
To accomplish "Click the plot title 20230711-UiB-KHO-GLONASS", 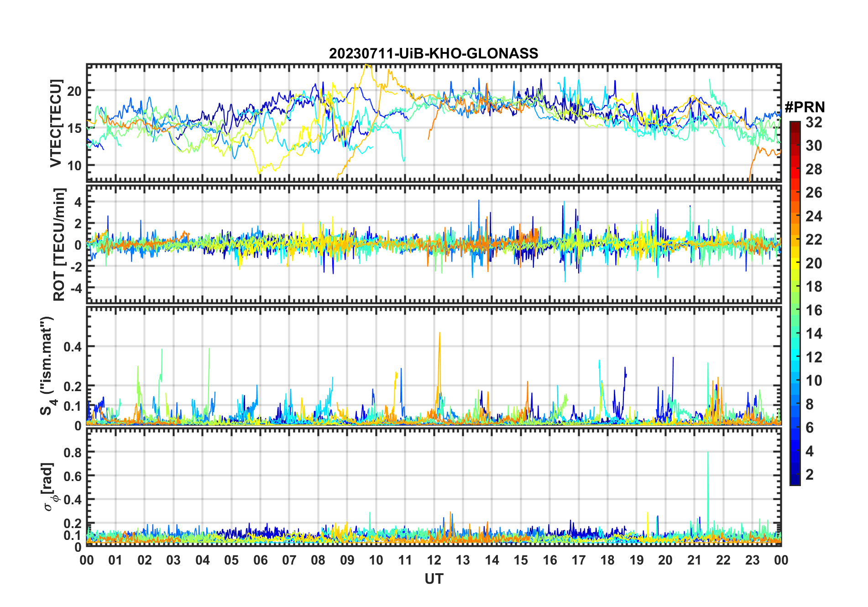I will point(434,54).
